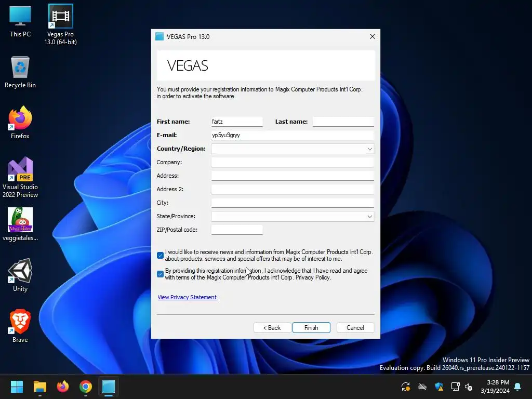Screen dimensions: 532x399
Task: Click the muted volume tray icon
Action: 469,387
